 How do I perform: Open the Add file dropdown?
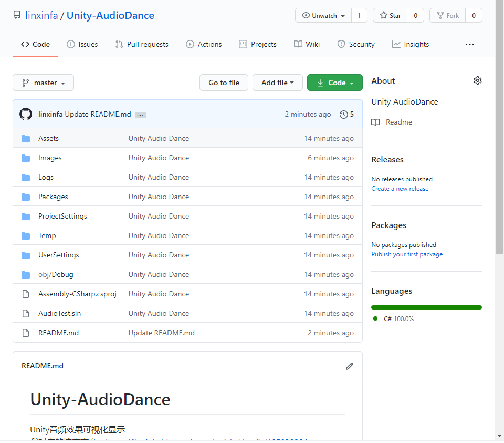tap(278, 83)
